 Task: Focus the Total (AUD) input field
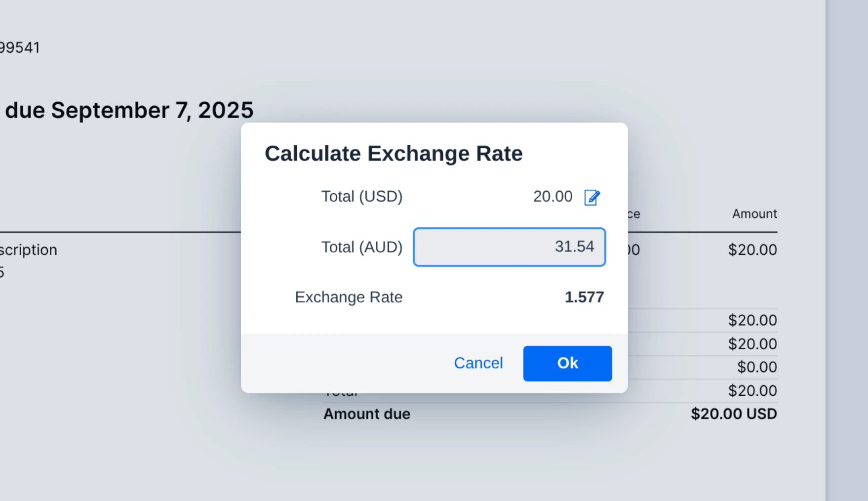pos(509,247)
